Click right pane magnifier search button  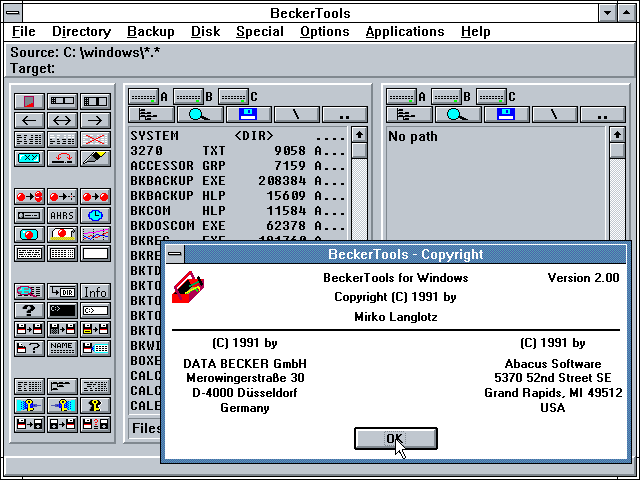pyautogui.click(x=458, y=115)
